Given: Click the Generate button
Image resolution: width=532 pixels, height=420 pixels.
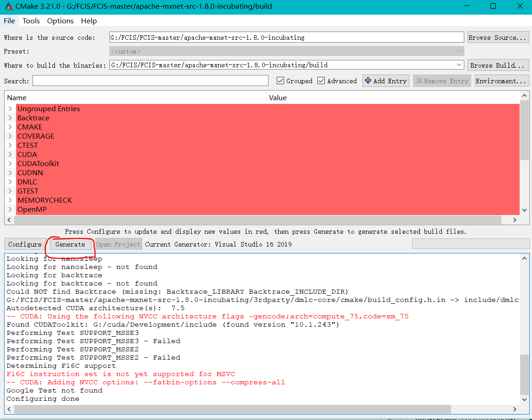Looking at the screenshot, I should pyautogui.click(x=70, y=244).
